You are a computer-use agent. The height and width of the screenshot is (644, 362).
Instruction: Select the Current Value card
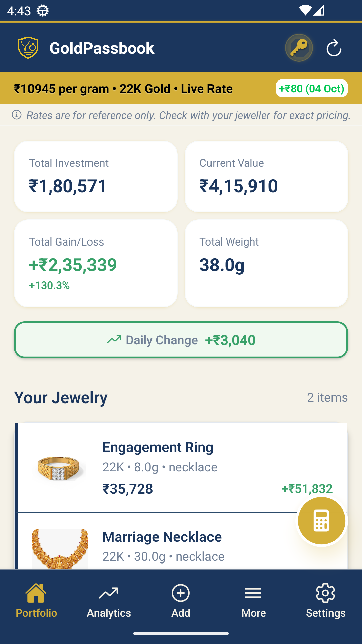[266, 176]
